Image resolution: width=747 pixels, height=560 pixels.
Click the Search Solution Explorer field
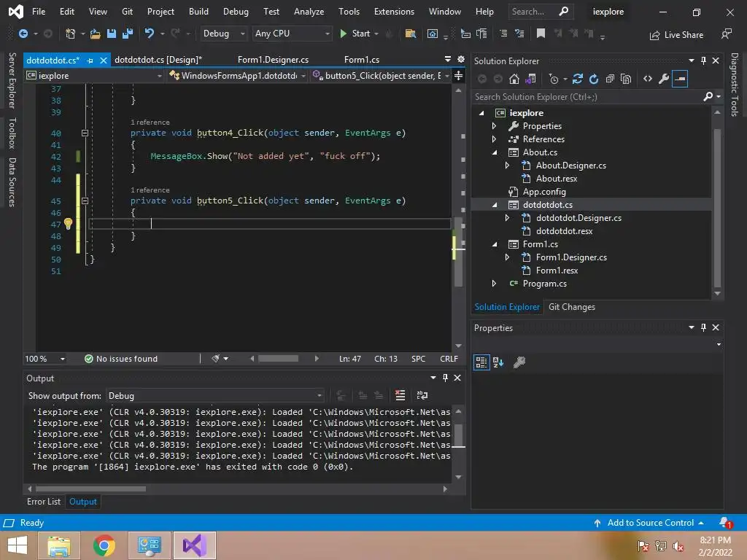click(x=589, y=97)
